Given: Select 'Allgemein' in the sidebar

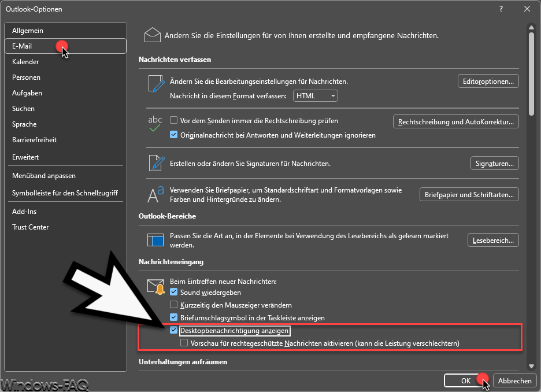Looking at the screenshot, I should coord(65,31).
